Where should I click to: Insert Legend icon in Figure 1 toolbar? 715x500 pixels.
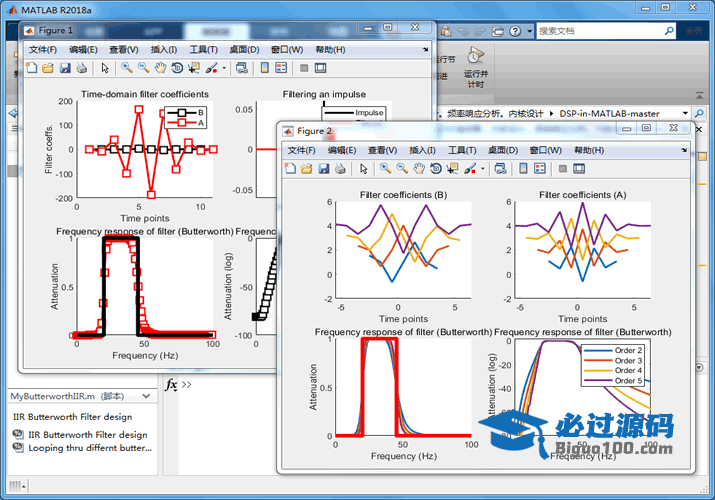coord(281,68)
